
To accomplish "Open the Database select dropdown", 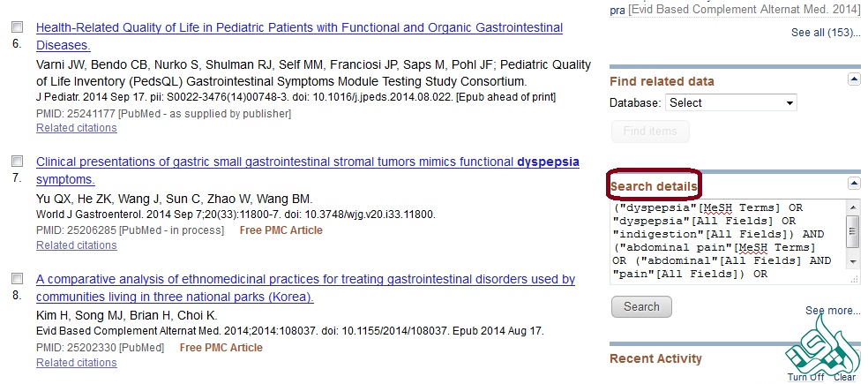I will pos(730,103).
